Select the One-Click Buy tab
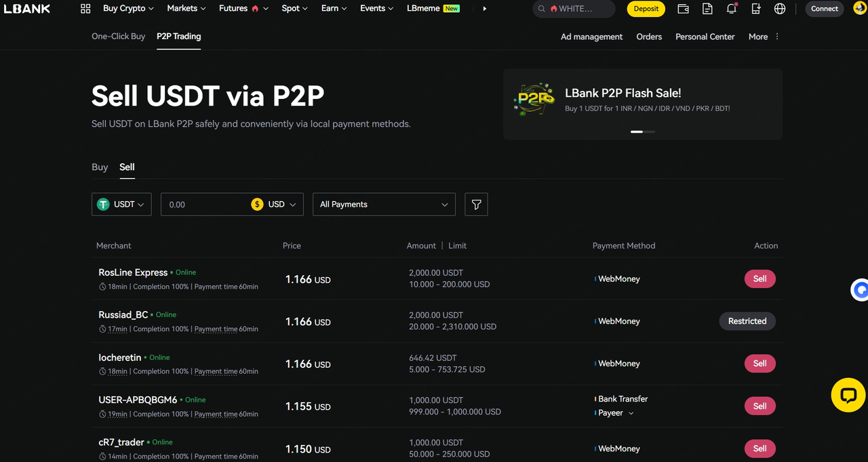This screenshot has width=868, height=462. point(119,37)
